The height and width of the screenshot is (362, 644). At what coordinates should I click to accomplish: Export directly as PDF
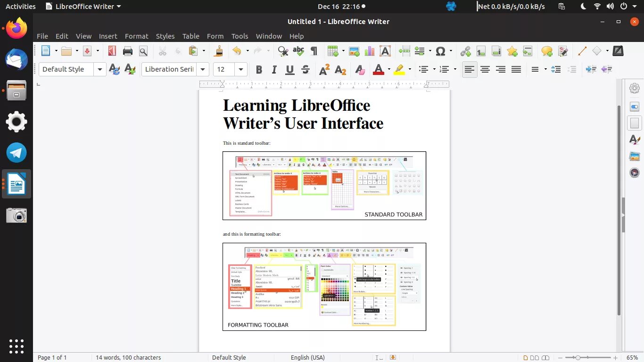(112, 51)
